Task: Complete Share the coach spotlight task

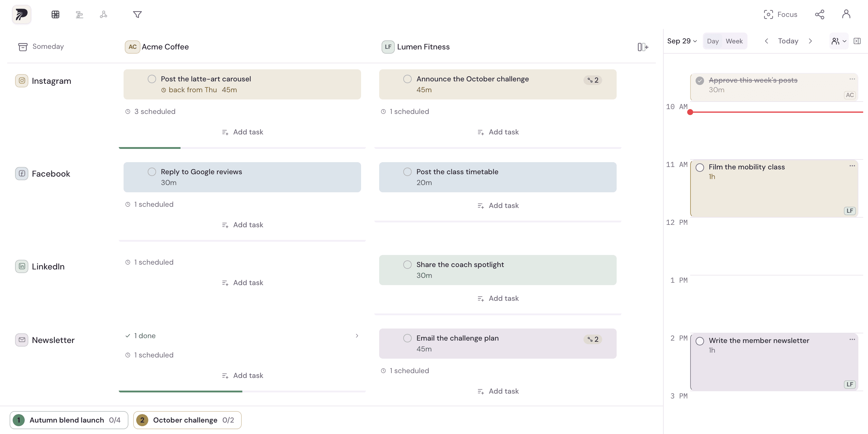Action: [x=407, y=265]
